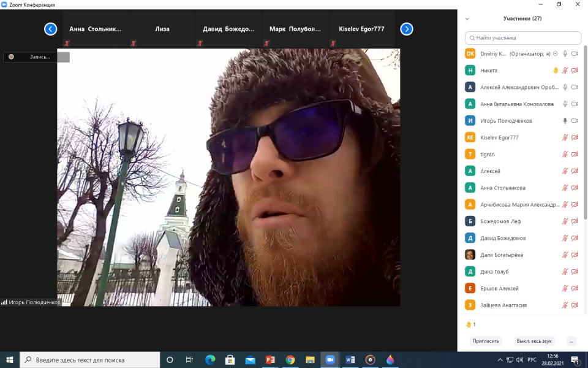This screenshot has width=588, height=368.
Task: Open File Explorer from the taskbar
Action: coord(310,360)
